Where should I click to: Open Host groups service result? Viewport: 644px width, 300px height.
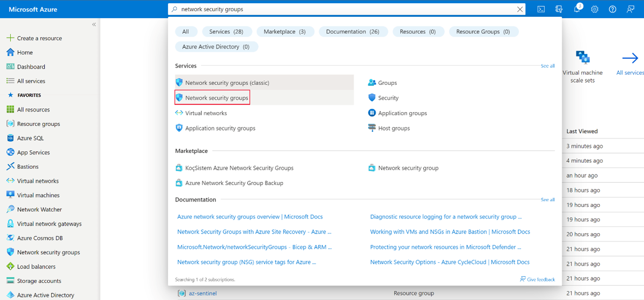coord(389,128)
